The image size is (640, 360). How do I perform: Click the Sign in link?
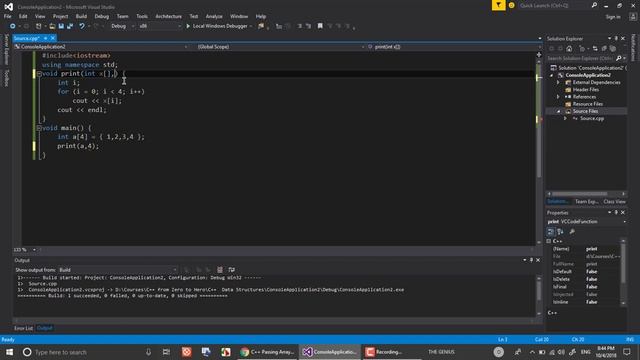tap(613, 17)
